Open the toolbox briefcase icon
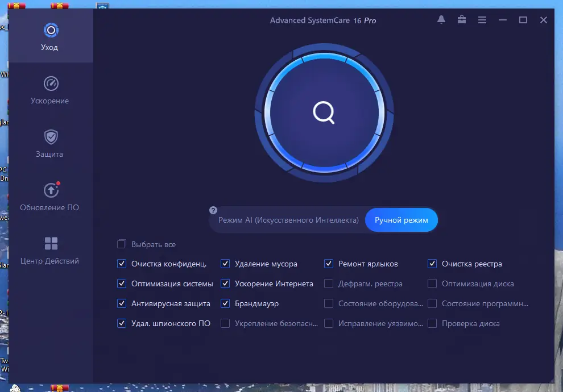Viewport: 563px width, 392px height. [x=462, y=19]
